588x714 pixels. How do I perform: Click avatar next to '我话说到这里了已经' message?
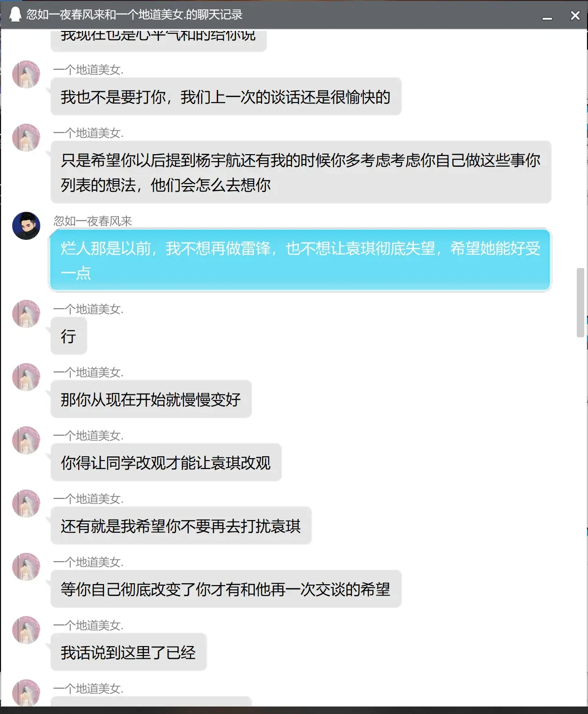click(26, 630)
